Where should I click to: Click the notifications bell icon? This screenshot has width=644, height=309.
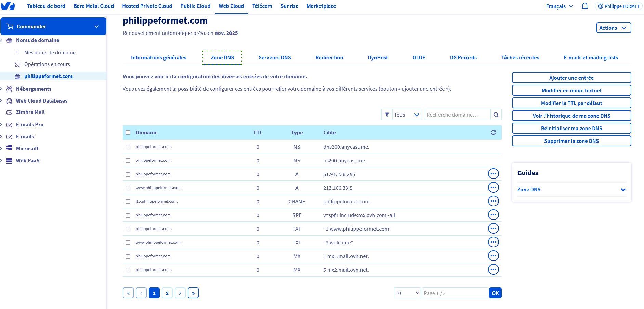pyautogui.click(x=585, y=6)
